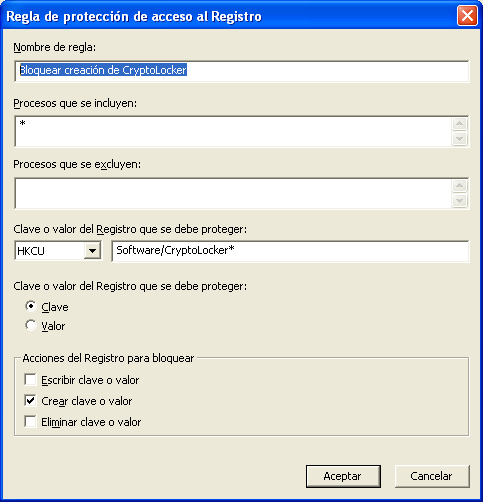This screenshot has width=483, height=502.
Task: Close the registry rule dialog
Action: click(x=467, y=16)
